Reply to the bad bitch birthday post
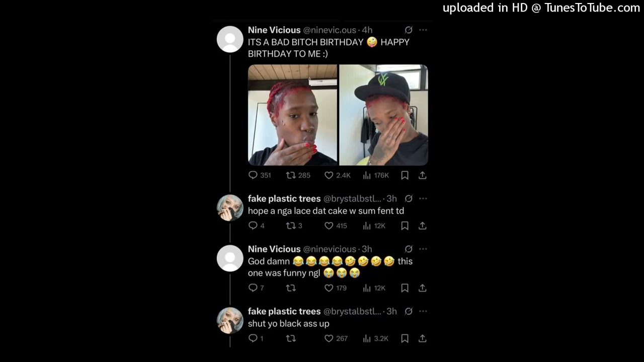 tap(253, 175)
